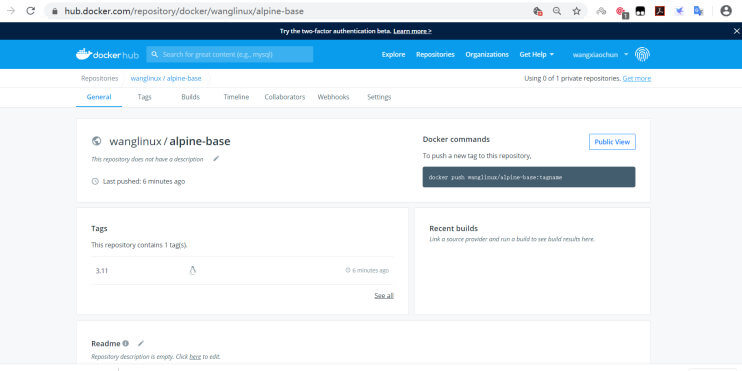Go to the Settings tab
Screen dimensions: 742x371
(x=379, y=97)
